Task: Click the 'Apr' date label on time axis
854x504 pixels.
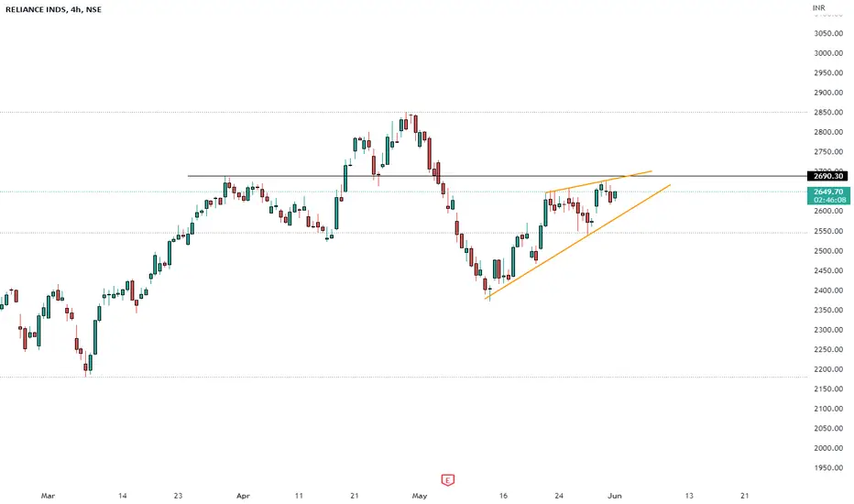Action: (243, 496)
